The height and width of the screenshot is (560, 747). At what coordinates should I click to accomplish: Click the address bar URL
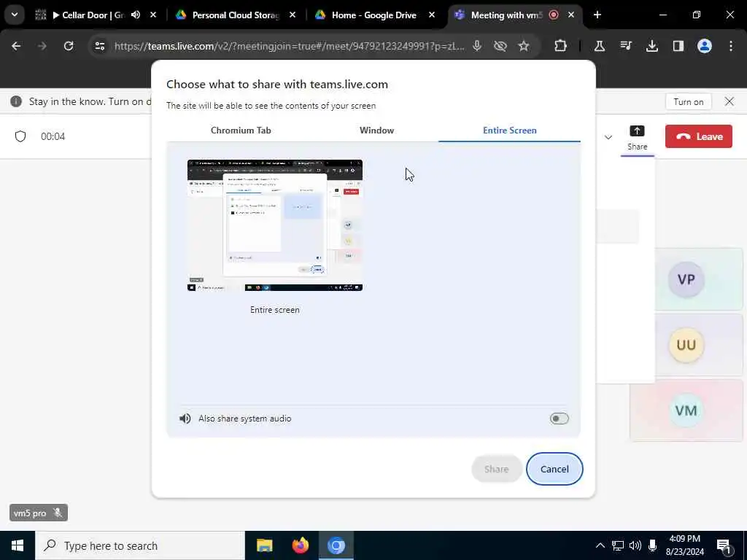tap(289, 46)
